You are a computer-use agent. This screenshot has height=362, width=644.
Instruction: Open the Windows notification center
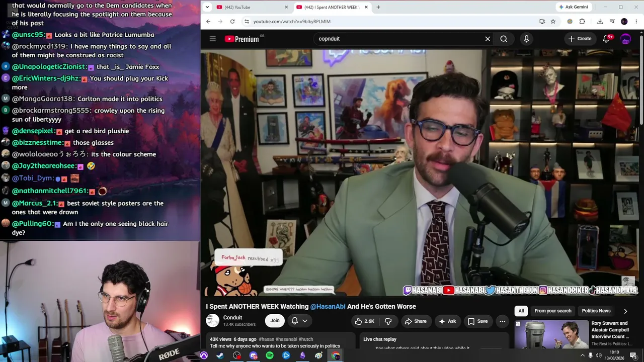[x=633, y=355]
